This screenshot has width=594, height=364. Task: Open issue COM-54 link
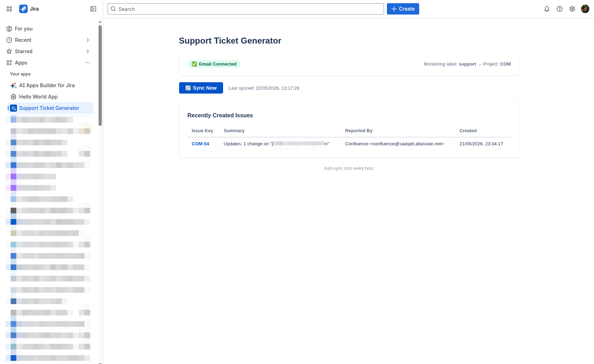[x=200, y=144]
